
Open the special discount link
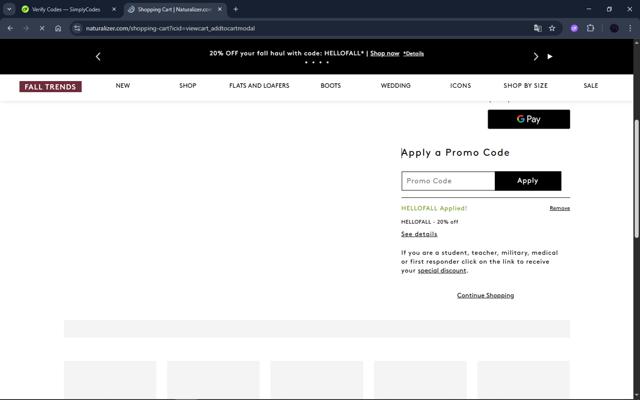pyautogui.click(x=442, y=271)
